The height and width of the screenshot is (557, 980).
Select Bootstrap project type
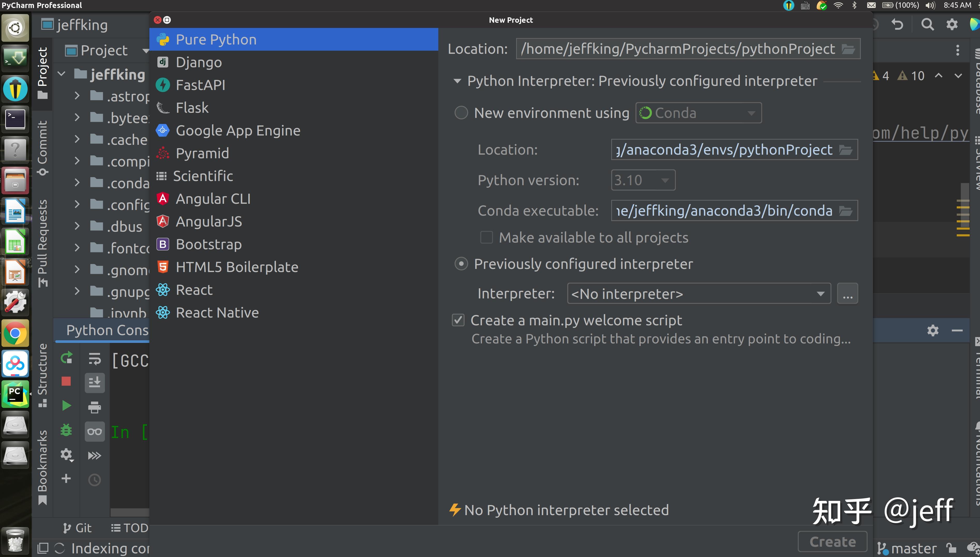coord(294,244)
